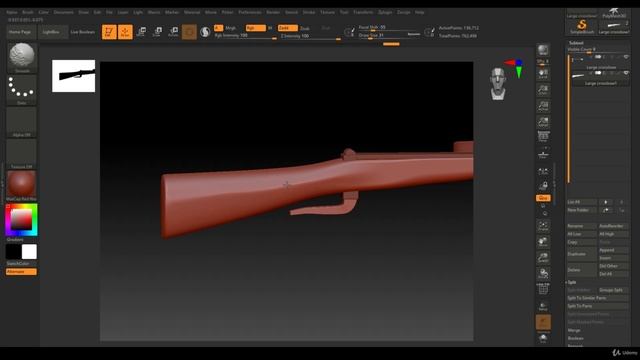The height and width of the screenshot is (360, 640).
Task: Expand the Merge subsection
Action: (574, 330)
